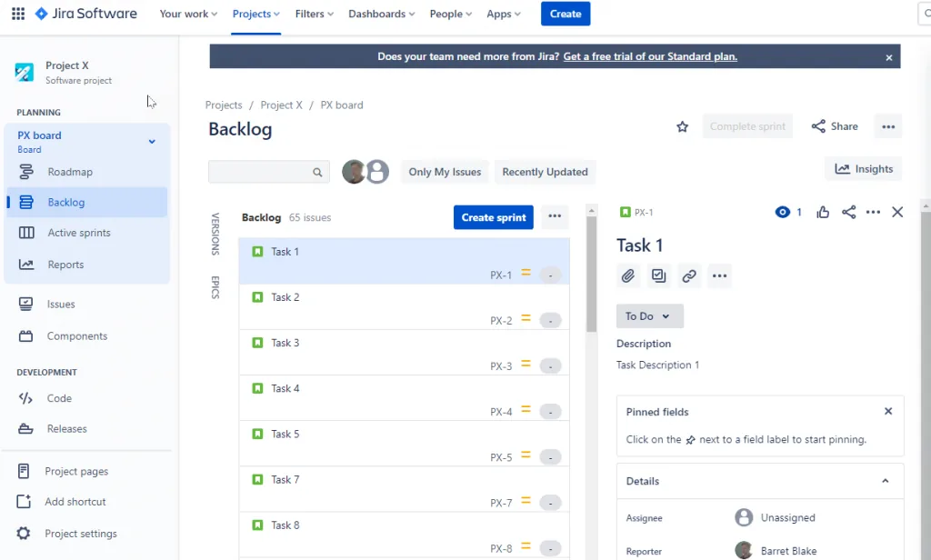Open the Dashboards menu
Screen dimensions: 931x560
click(x=381, y=14)
